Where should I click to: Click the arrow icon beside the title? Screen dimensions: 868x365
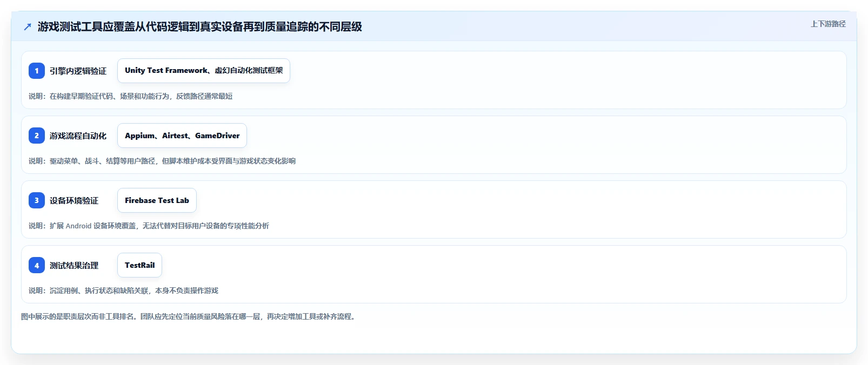(28, 26)
